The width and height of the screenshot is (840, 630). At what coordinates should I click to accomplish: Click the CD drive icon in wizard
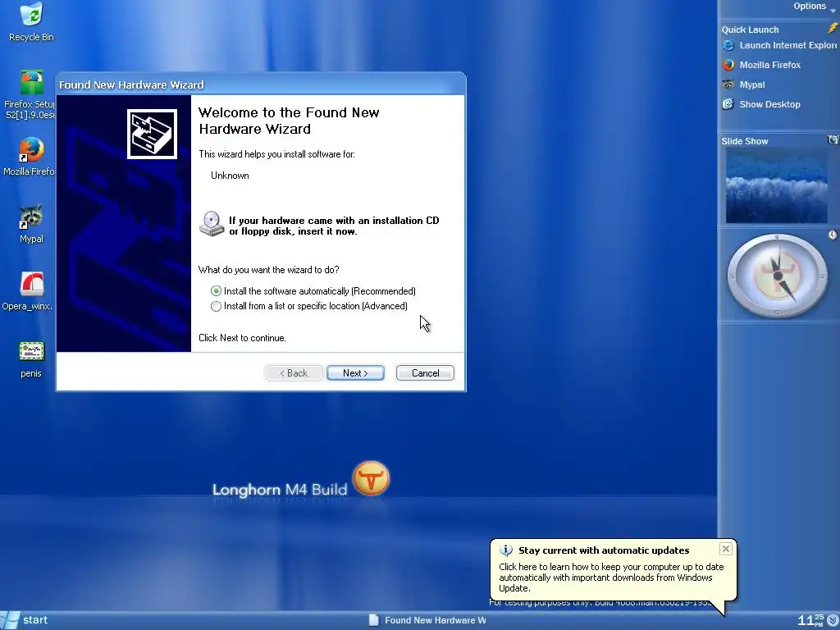212,224
